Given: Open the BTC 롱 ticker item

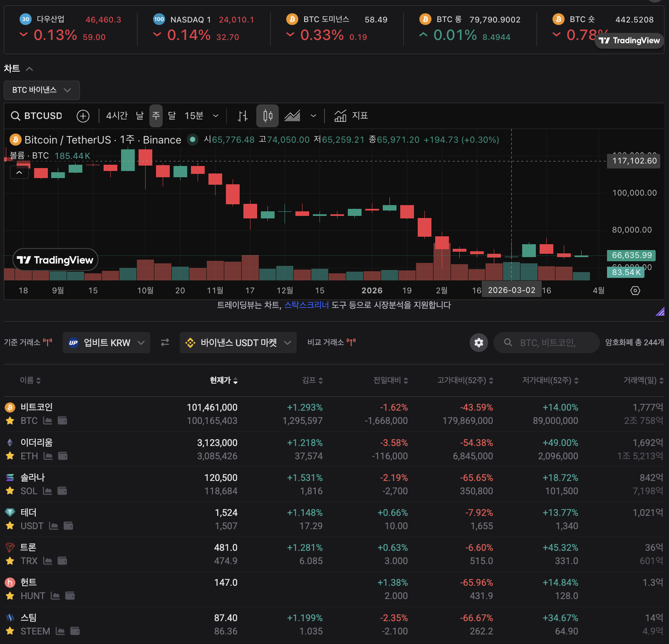Looking at the screenshot, I should (470, 27).
